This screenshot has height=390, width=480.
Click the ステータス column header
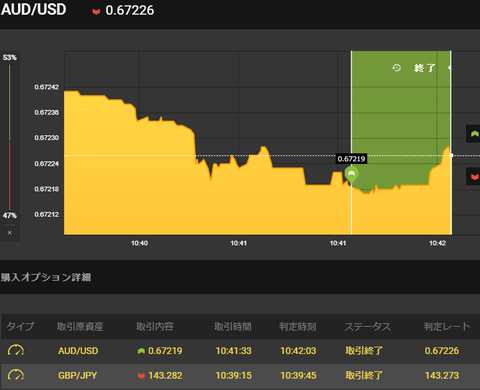(x=367, y=327)
